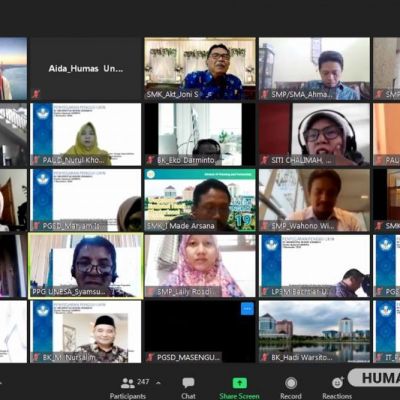Click muted mic icon on PGSD_MASENGU tile
The image size is (400, 400).
(x=151, y=358)
